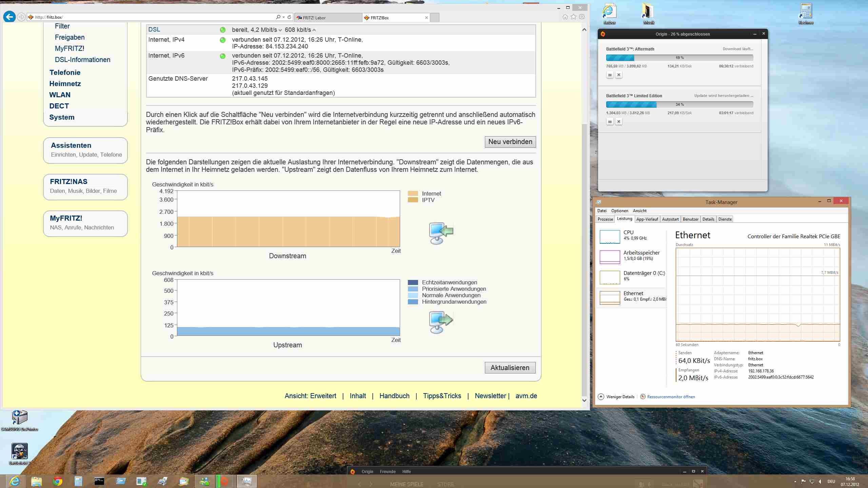Open Chrome from the taskbar
This screenshot has height=488, width=868.
pos(58,481)
